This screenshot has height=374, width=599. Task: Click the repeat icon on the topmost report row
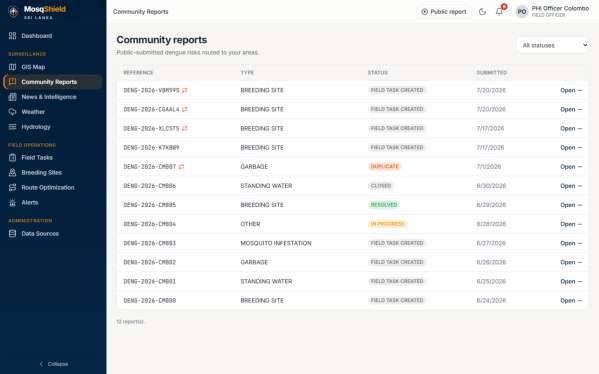coord(185,90)
